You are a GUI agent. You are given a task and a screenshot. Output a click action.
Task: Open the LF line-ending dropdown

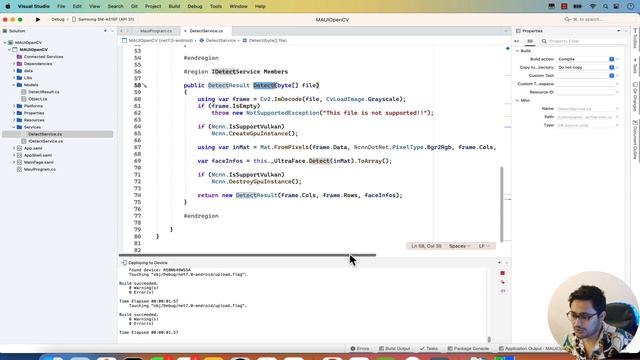[484, 246]
